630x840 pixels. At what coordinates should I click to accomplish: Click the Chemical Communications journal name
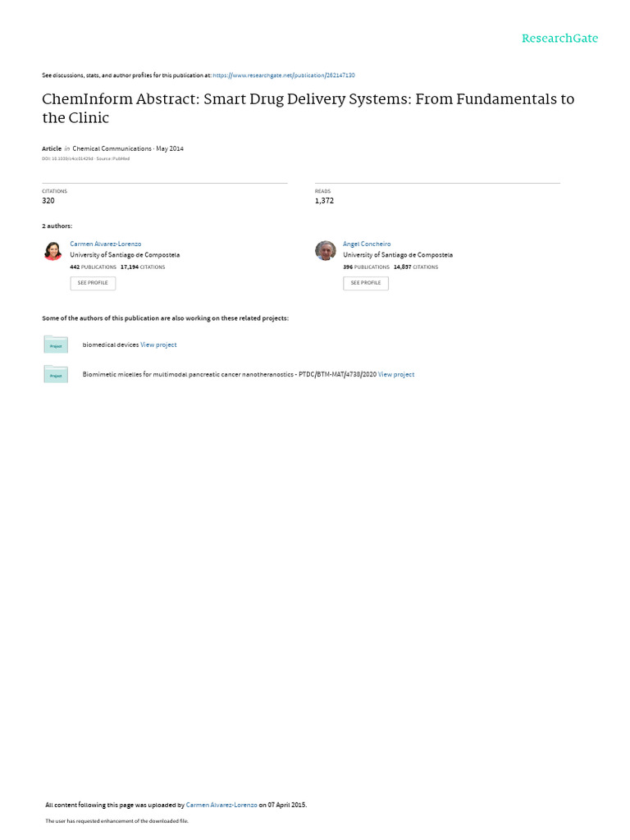[112, 148]
